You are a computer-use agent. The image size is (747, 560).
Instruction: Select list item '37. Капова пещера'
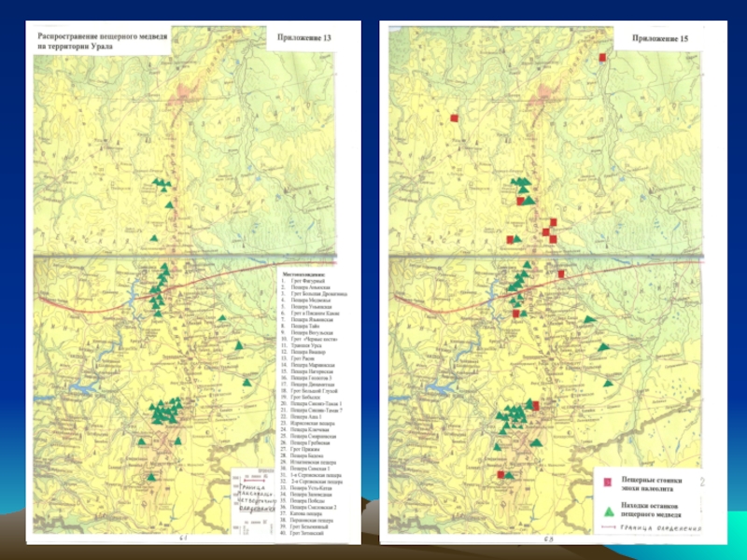(x=302, y=514)
